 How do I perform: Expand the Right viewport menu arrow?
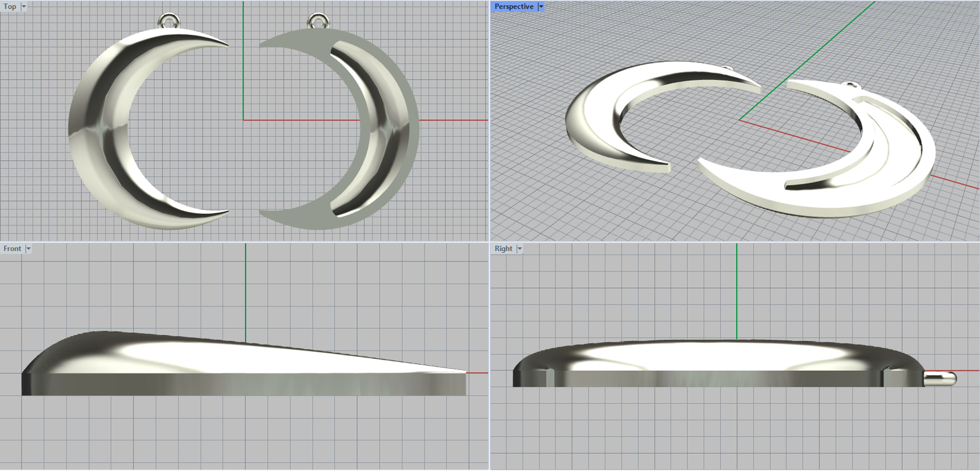click(x=519, y=249)
